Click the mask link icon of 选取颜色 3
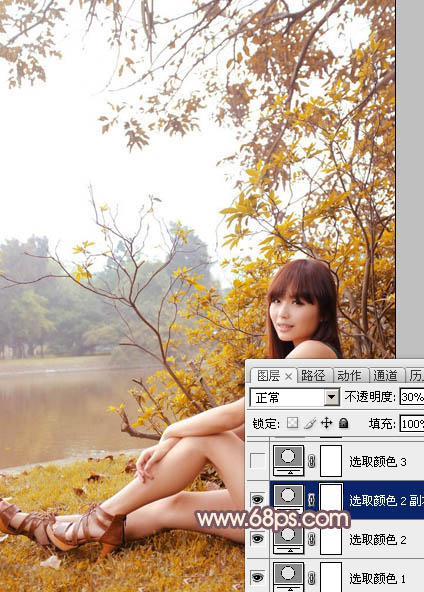The height and width of the screenshot is (592, 424). pyautogui.click(x=312, y=461)
